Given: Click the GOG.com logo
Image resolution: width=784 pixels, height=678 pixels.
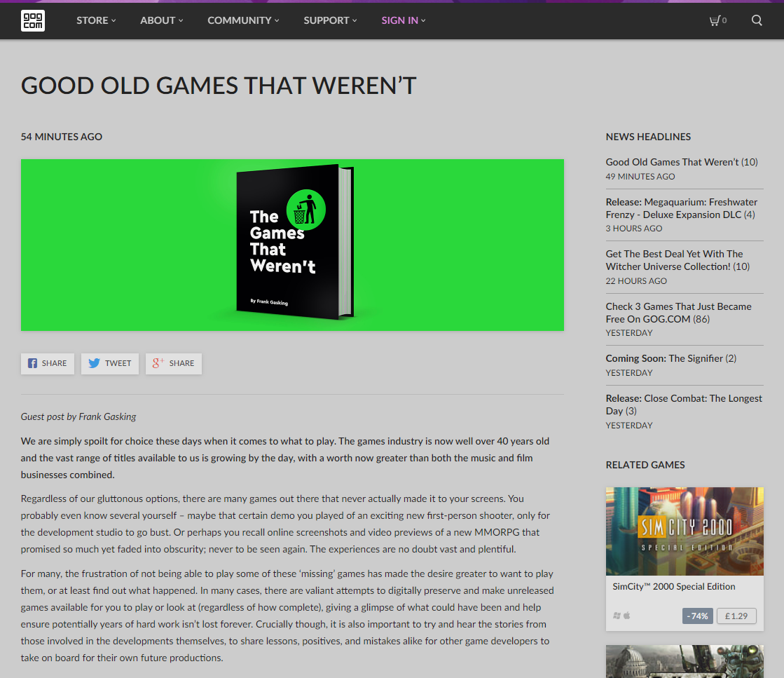Looking at the screenshot, I should tap(32, 20).
